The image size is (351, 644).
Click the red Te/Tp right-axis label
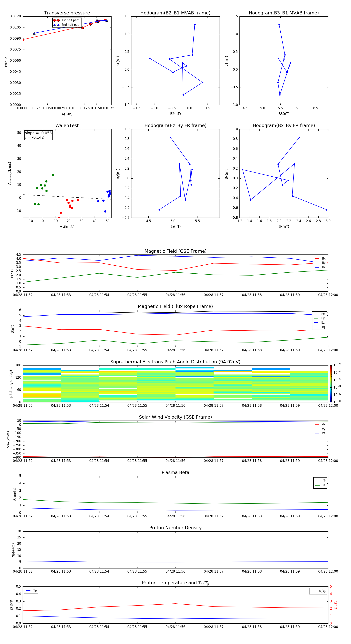(x=336, y=605)
